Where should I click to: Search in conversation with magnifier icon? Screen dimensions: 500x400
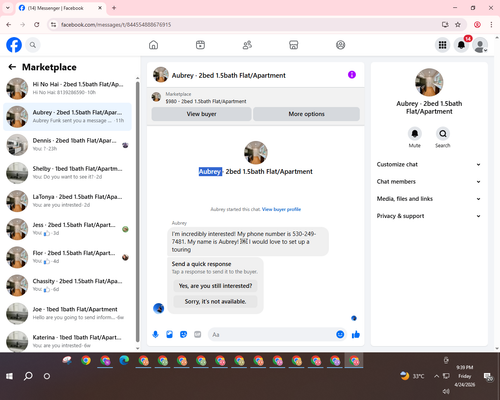443,134
